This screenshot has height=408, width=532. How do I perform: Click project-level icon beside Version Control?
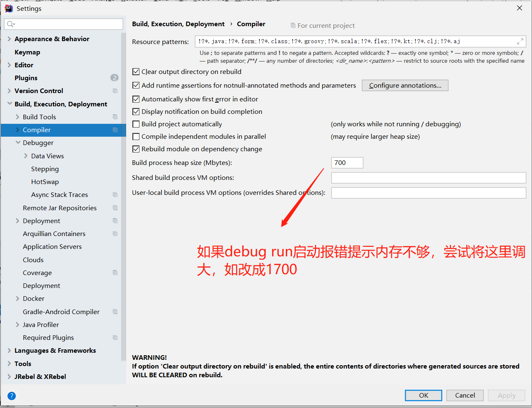click(x=115, y=91)
